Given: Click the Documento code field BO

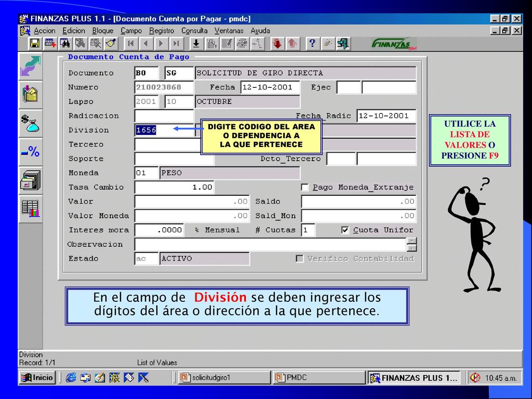Looking at the screenshot, I should [147, 73].
